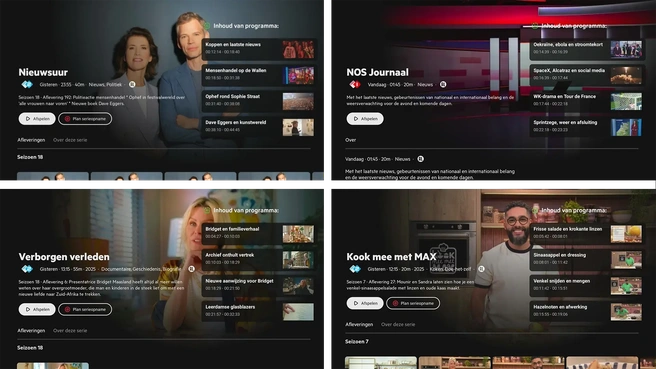Click 'Seizoen 18' heading in Verborgen verleden
The image size is (656, 369).
[30, 348]
